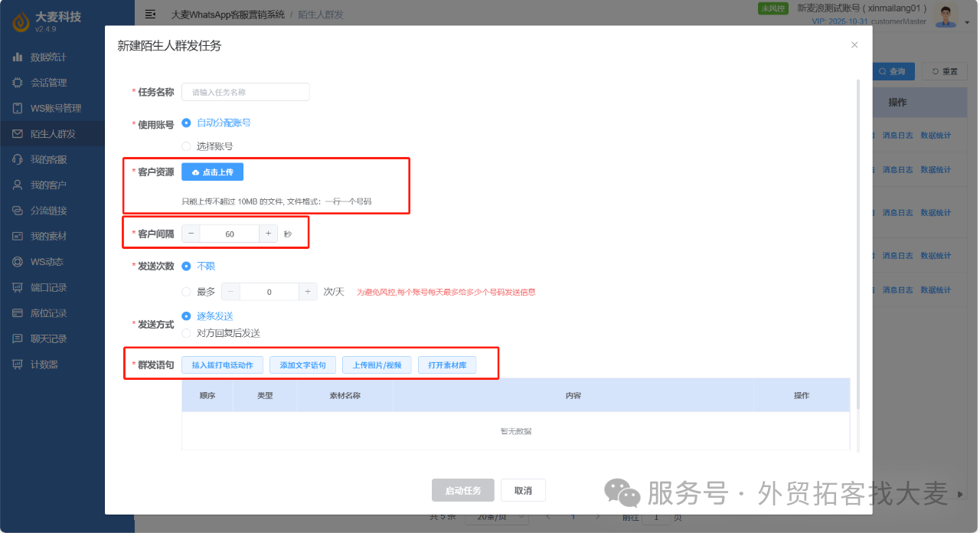Click the 内容 column header
980x533 pixels.
(573, 395)
